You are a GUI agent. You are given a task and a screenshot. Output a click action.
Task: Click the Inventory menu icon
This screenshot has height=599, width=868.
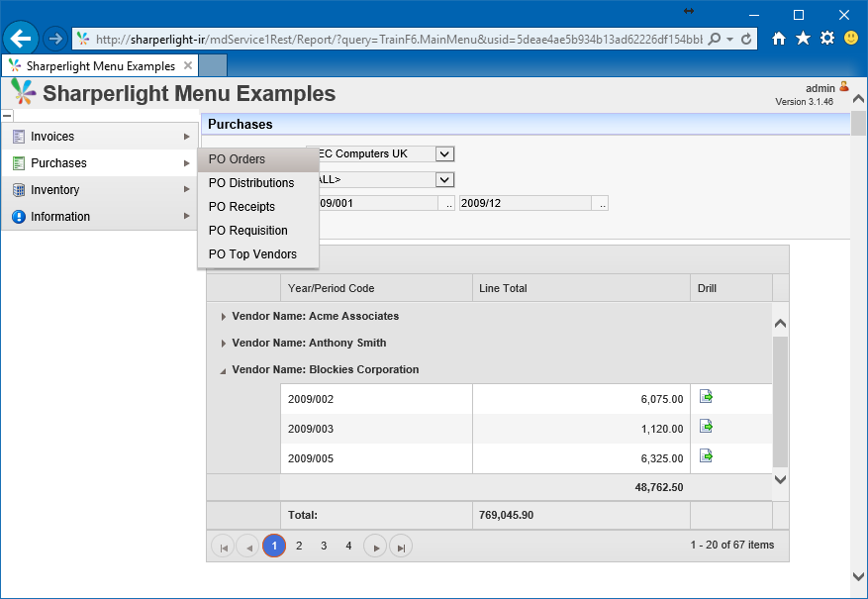point(19,190)
